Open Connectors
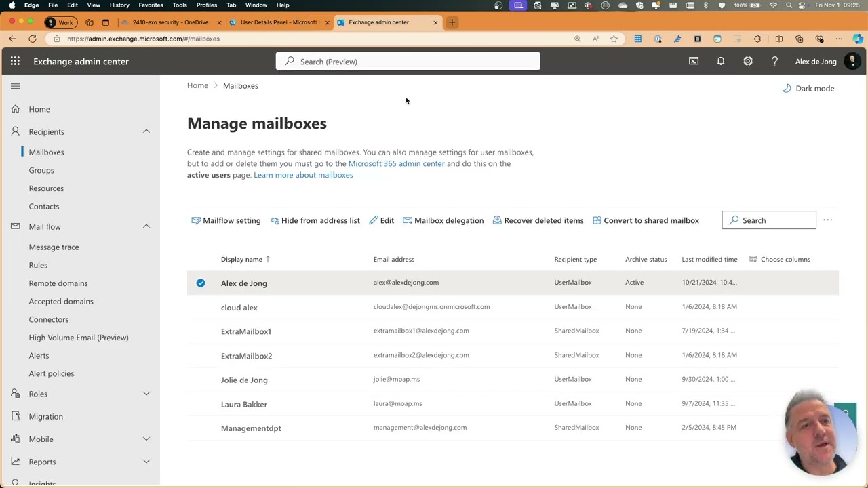This screenshot has width=868, height=488. click(49, 319)
